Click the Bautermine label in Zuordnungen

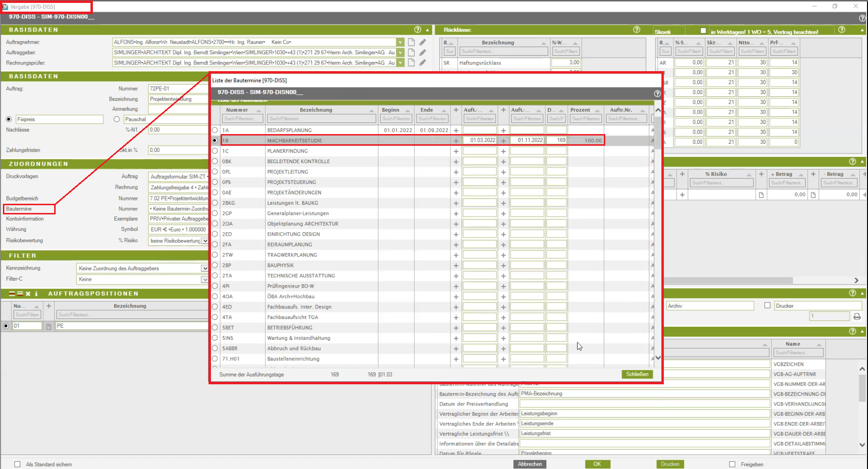[x=19, y=209]
